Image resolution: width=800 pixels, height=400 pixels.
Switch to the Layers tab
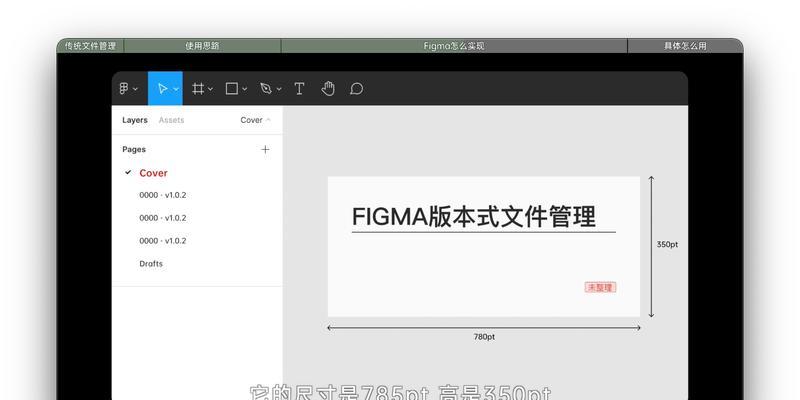point(135,120)
